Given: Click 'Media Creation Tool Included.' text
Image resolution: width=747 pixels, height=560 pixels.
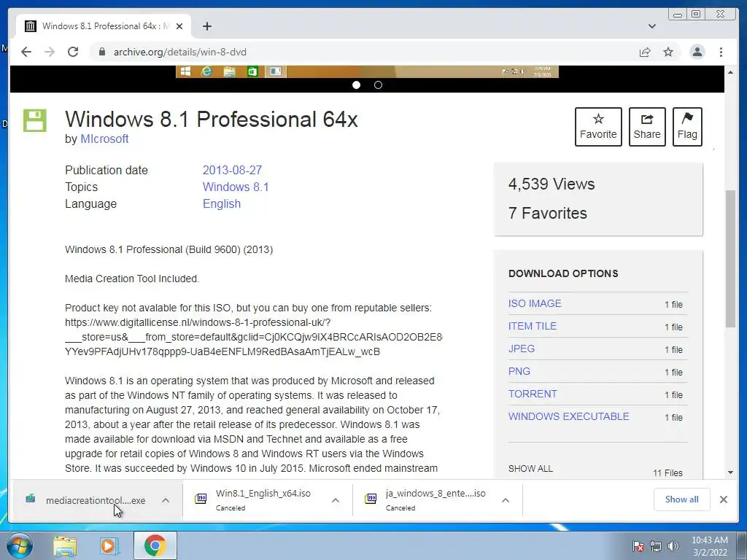Looking at the screenshot, I should point(132,279).
